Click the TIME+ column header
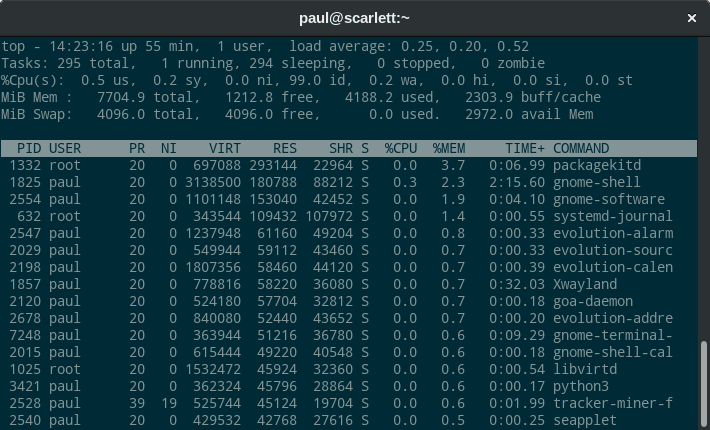Image resolution: width=710 pixels, height=430 pixels. point(524,148)
